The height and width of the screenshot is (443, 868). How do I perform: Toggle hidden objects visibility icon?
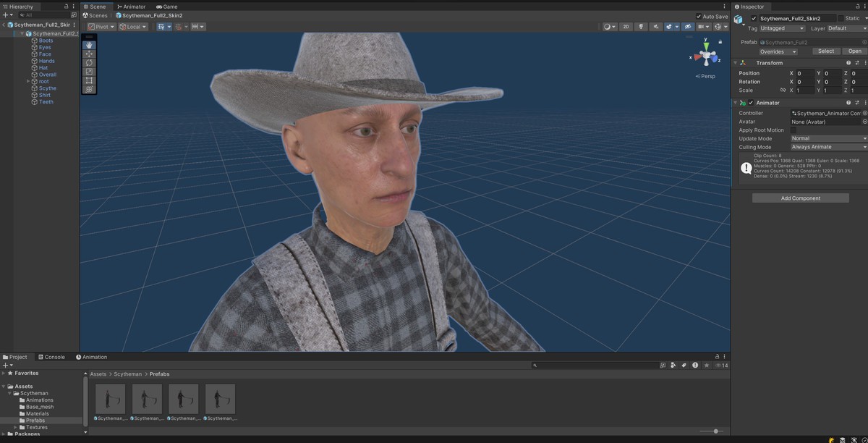click(688, 27)
